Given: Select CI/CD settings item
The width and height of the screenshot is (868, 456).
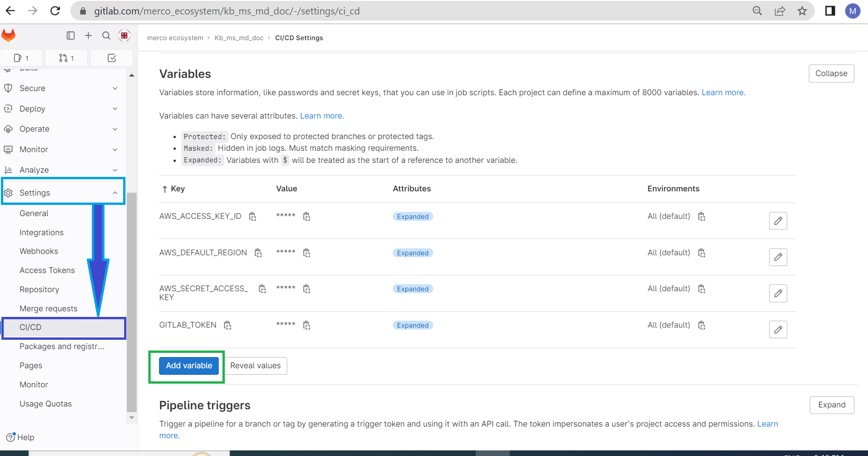Looking at the screenshot, I should [64, 327].
